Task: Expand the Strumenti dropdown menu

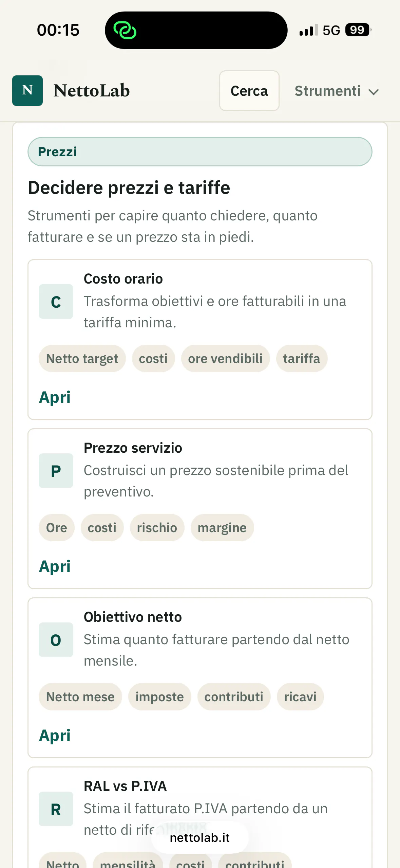Action: coord(336,91)
